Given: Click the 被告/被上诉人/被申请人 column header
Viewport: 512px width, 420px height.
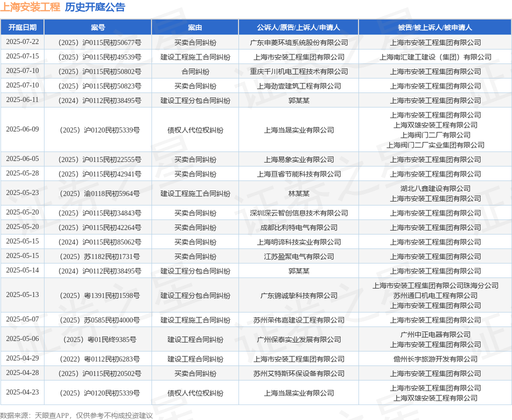Looking at the screenshot, I should 435,27.
